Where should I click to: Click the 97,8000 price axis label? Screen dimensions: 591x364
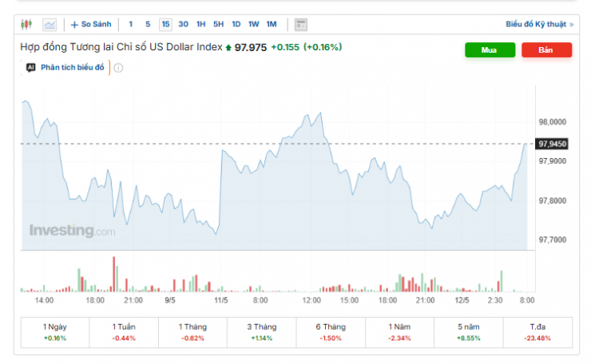[552, 201]
